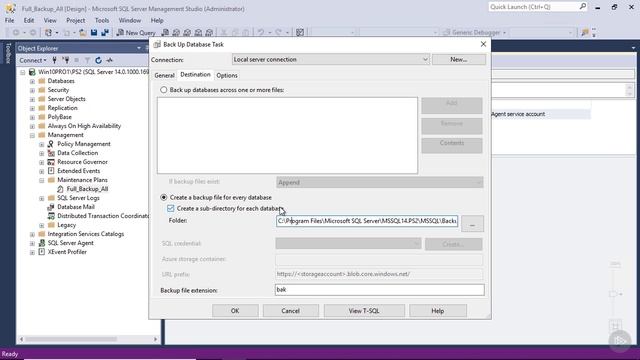This screenshot has width=640, height=360.
Task: Click the folder browse ellipsis button
Action: (472, 224)
